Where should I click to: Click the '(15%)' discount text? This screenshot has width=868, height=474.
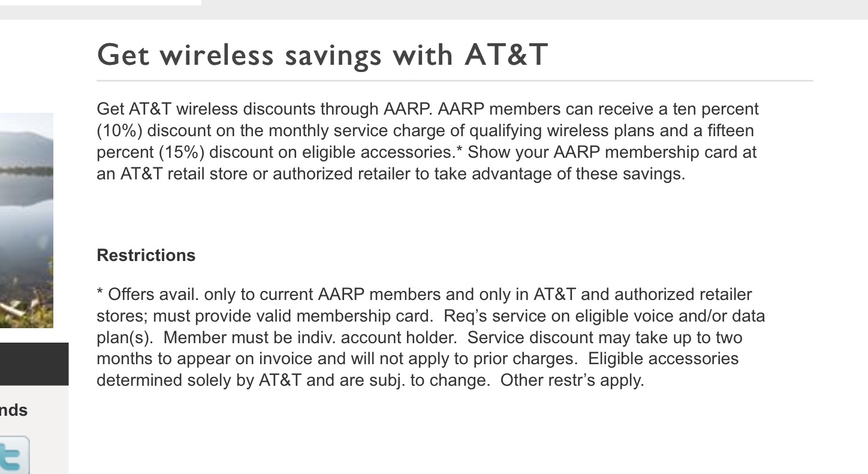coord(182,152)
